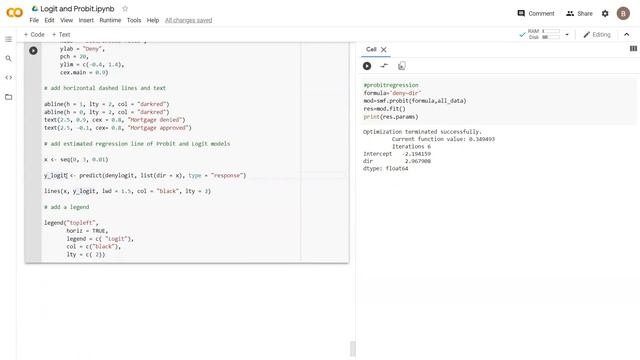Click the notebook vertical scrollbar thumb
Screen dimensions: 640x360
pyautogui.click(x=353, y=349)
